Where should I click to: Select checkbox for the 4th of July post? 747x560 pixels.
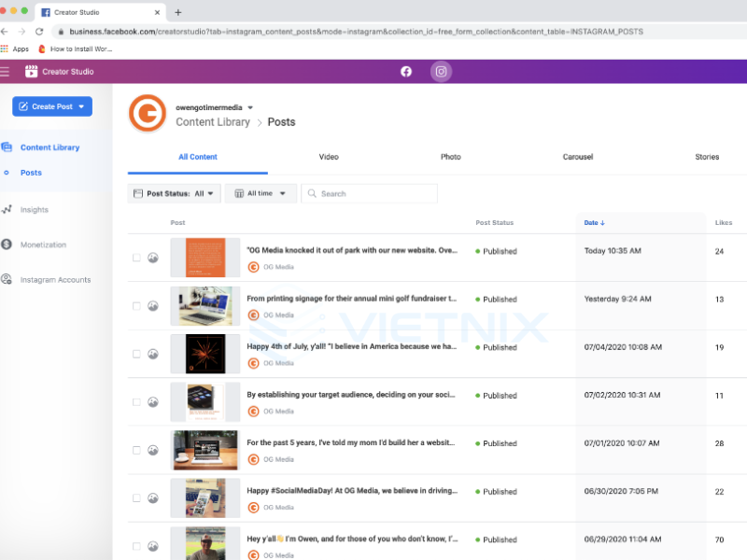pos(136,354)
